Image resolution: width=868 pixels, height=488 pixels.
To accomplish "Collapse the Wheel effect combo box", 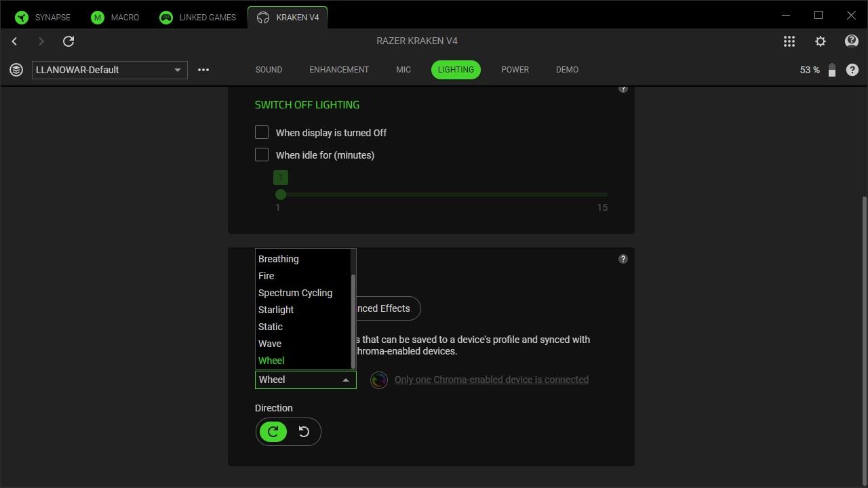I will (x=306, y=380).
